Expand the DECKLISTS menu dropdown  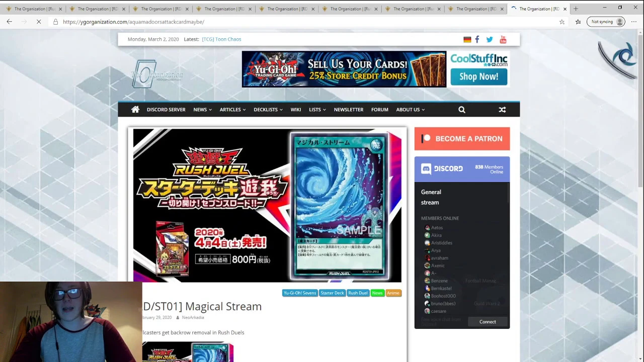pyautogui.click(x=268, y=110)
